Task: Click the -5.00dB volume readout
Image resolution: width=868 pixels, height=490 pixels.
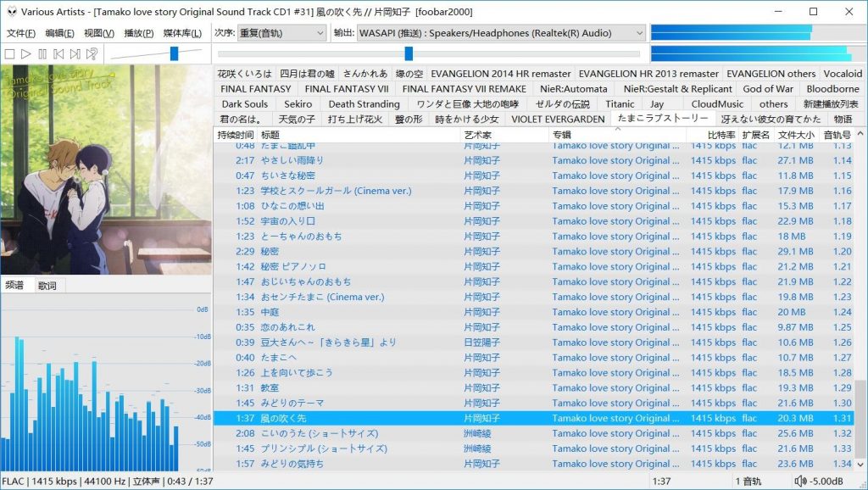Action: (x=826, y=482)
